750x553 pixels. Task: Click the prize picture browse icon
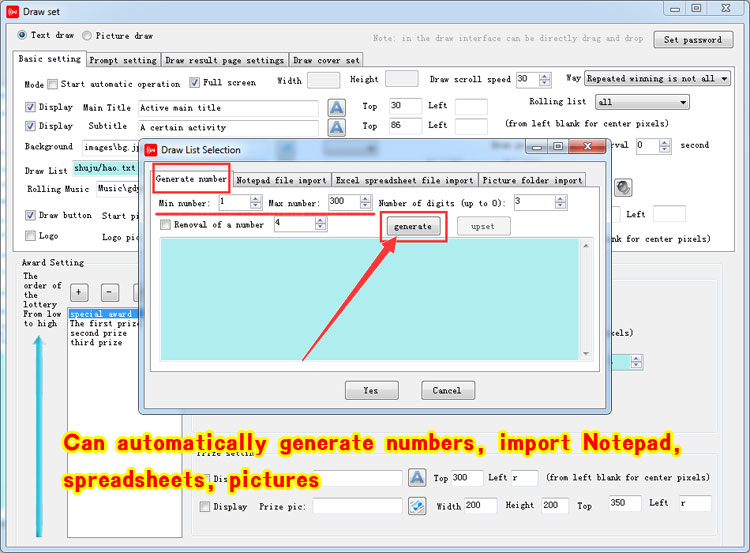pyautogui.click(x=417, y=506)
